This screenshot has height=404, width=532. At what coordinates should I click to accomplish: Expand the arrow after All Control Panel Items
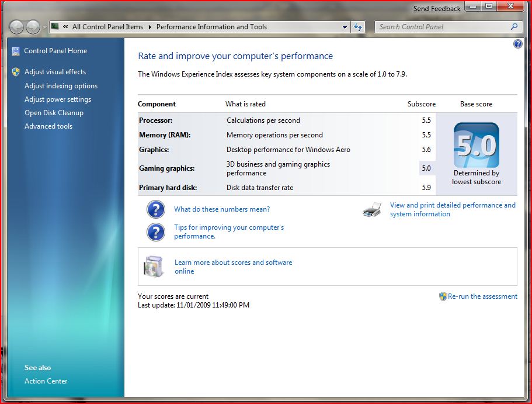tap(149, 27)
